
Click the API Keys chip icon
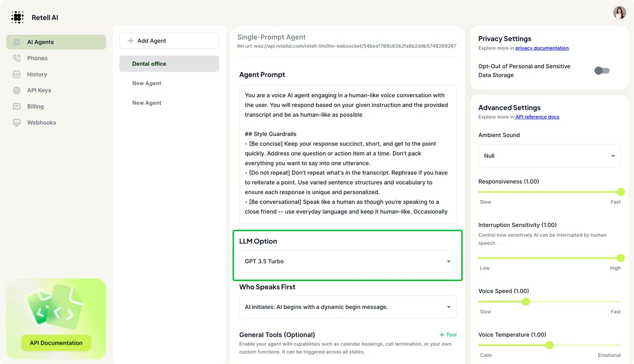coord(17,90)
